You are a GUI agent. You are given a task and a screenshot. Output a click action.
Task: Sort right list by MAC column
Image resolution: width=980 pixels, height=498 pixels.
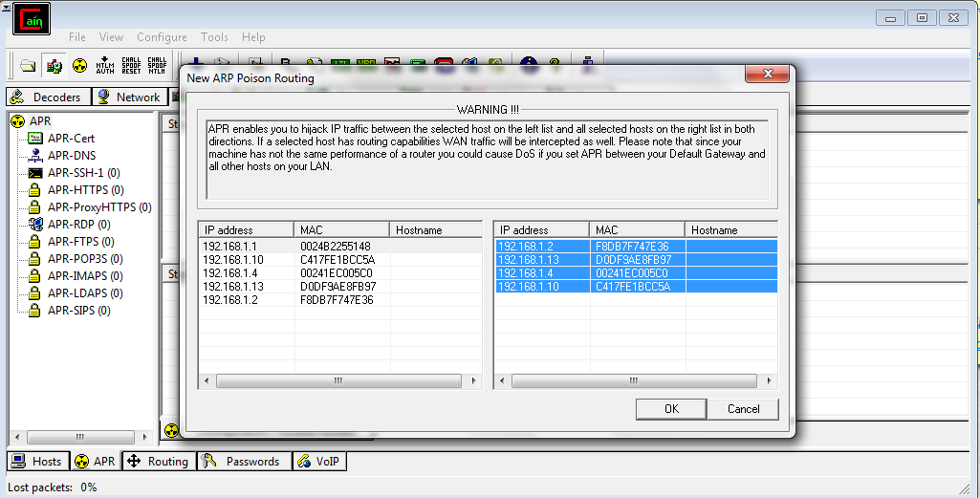638,230
